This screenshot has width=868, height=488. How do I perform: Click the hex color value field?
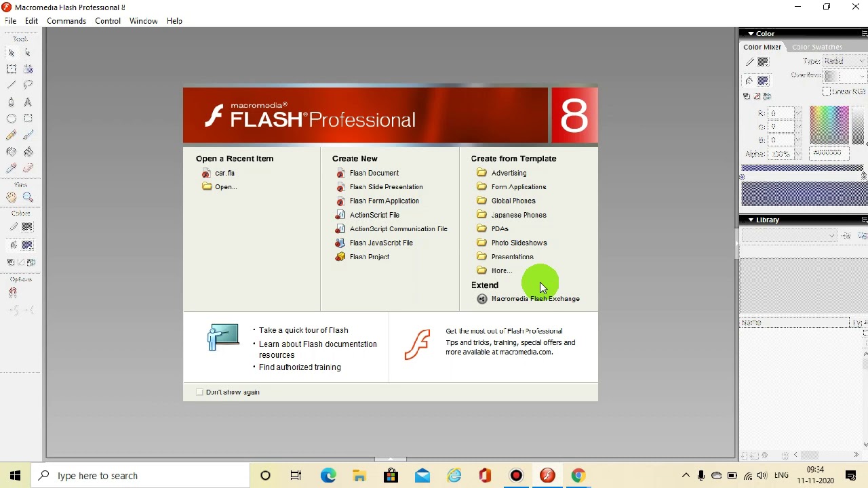[829, 153]
